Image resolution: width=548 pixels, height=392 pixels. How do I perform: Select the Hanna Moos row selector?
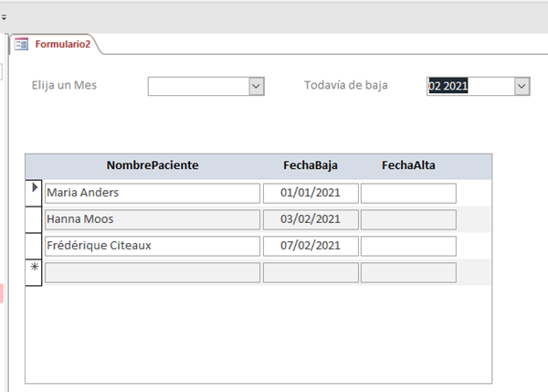pyautogui.click(x=35, y=219)
